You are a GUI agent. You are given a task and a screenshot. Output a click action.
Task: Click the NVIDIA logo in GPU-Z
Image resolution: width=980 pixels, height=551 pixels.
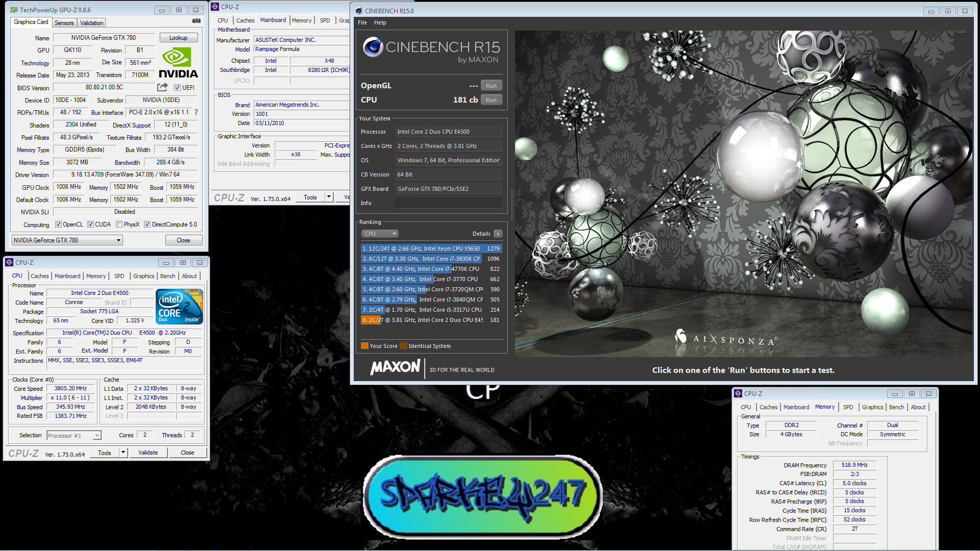click(178, 63)
